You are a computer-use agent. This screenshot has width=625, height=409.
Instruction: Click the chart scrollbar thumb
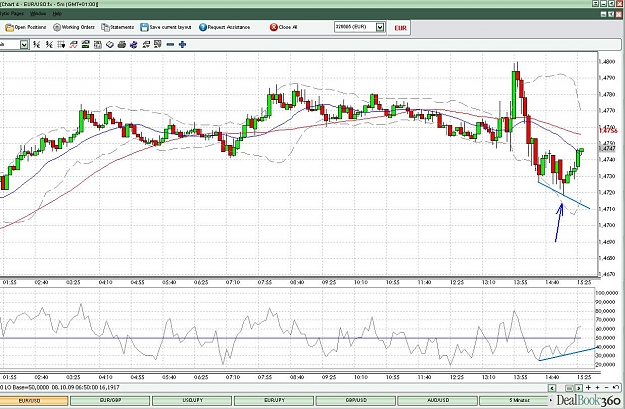[570, 387]
